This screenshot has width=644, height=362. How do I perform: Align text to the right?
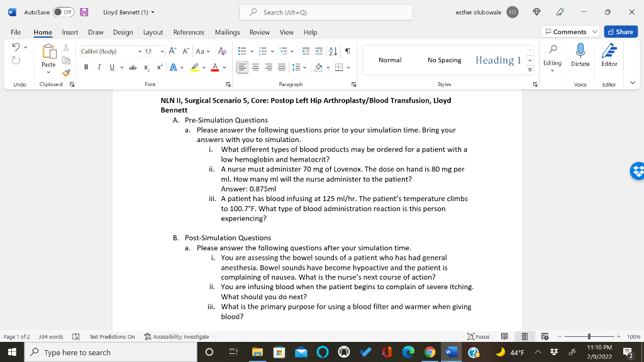(x=269, y=67)
